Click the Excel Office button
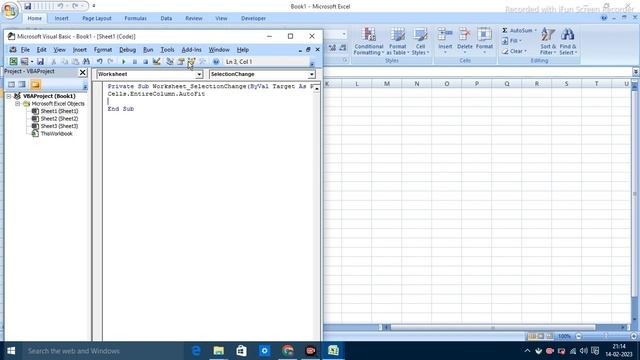Screen dimensions: 640x360 [9, 10]
